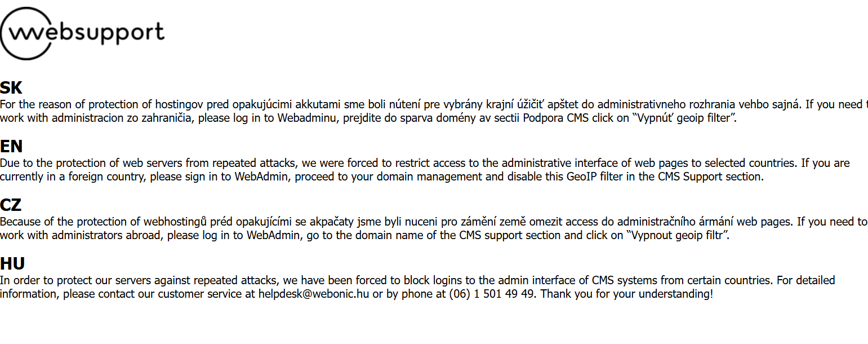Click the helpdesk@webonic.hu email address

click(x=314, y=294)
